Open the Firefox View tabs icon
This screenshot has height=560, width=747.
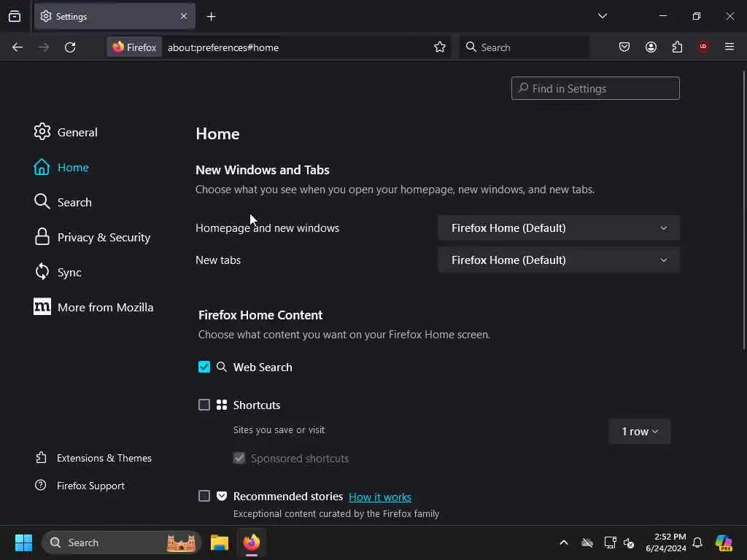click(15, 16)
